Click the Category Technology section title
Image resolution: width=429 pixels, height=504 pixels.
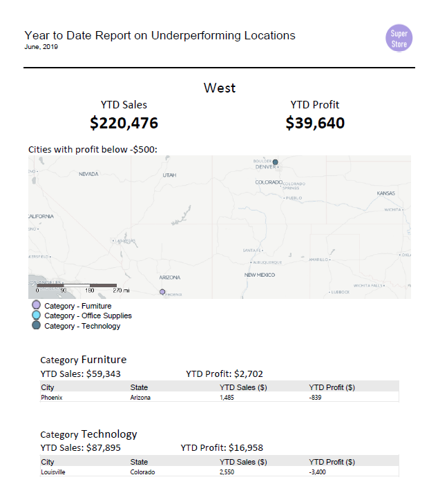point(88,434)
